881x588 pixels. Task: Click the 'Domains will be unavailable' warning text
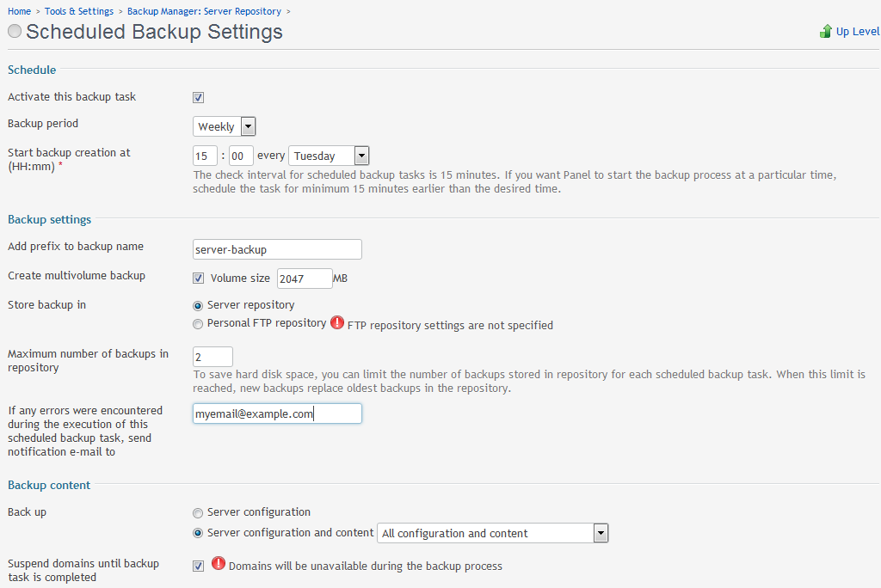click(x=365, y=567)
